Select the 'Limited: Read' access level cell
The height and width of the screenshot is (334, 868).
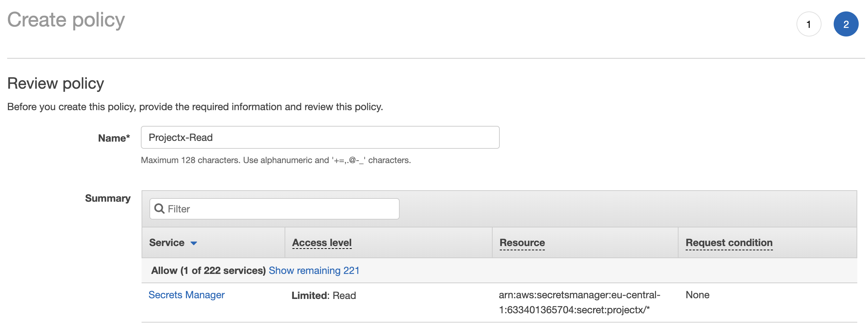click(x=324, y=295)
